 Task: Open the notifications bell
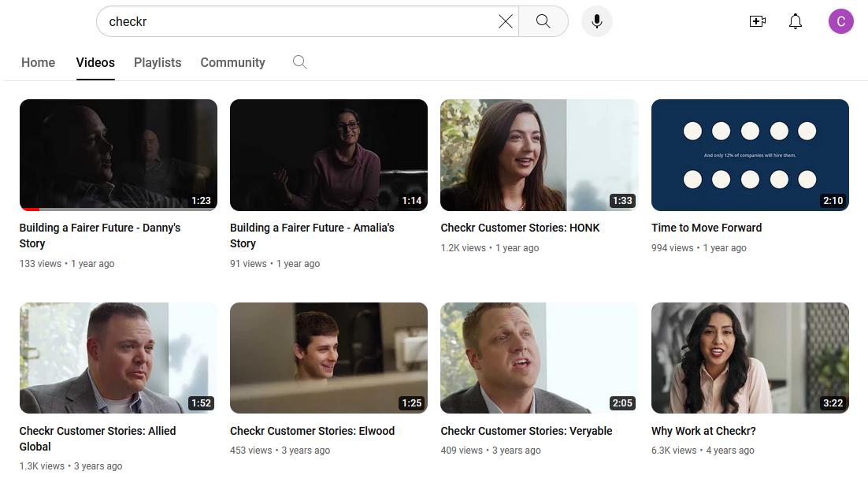(x=796, y=21)
